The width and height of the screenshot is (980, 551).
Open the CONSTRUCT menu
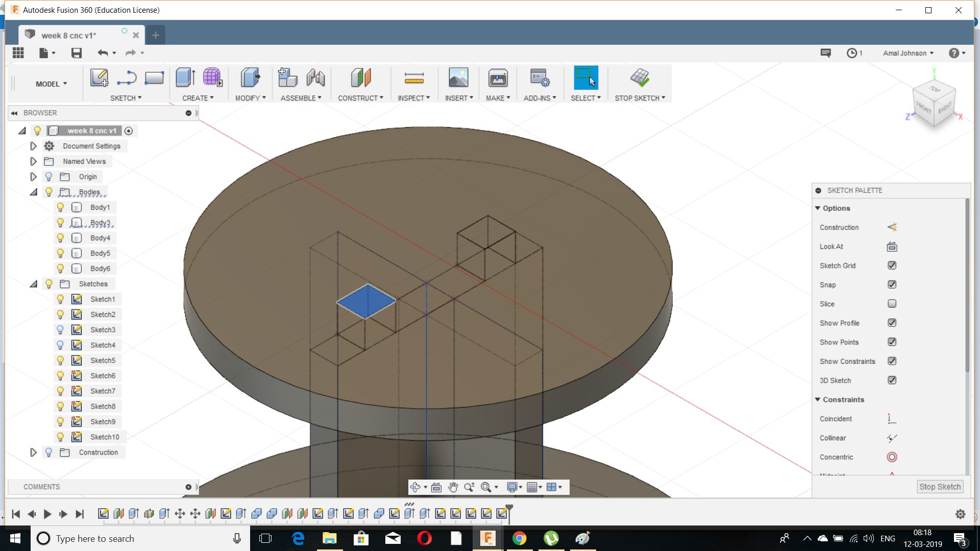pos(360,98)
